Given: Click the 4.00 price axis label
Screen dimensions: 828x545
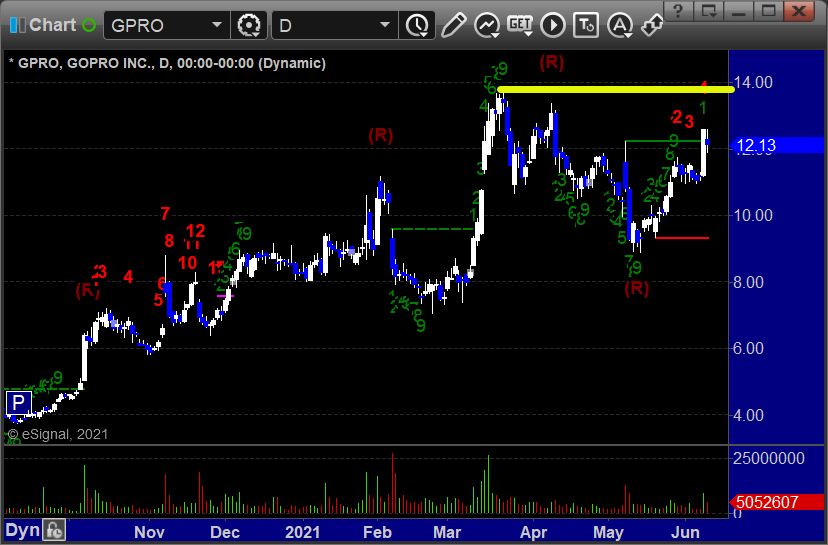Looking at the screenshot, I should [748, 416].
